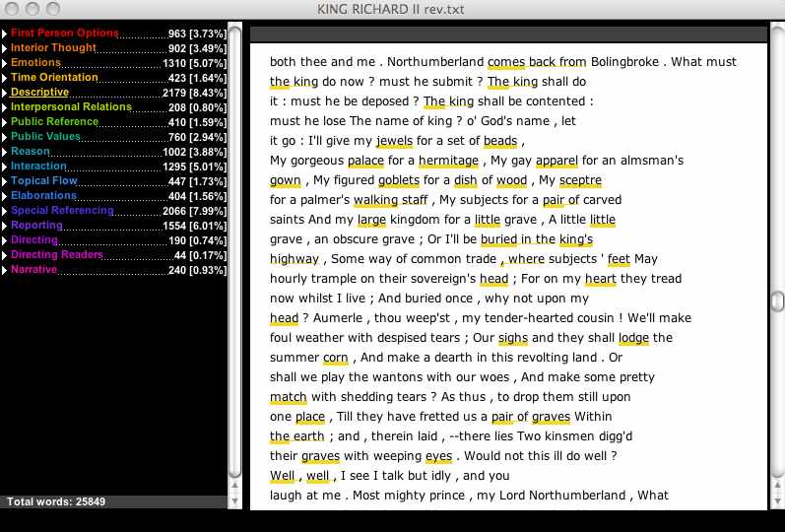Expand the Interior Thought category
Image resolution: width=785 pixels, height=532 pixels.
(x=5, y=48)
